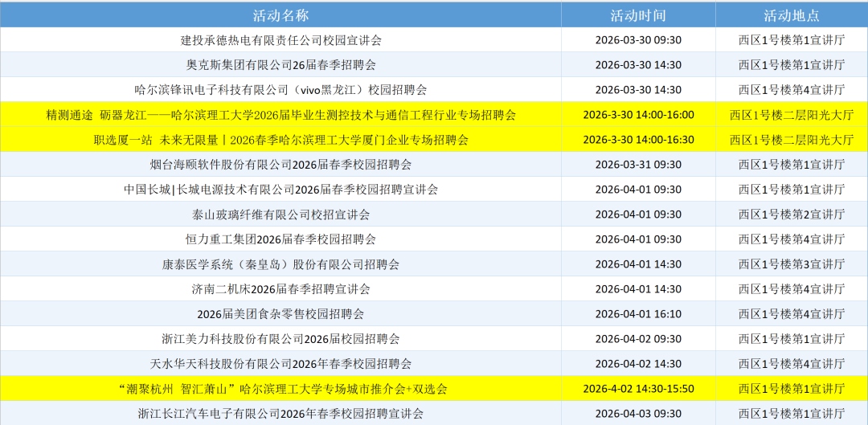Select 浙江美力科技股份有限公司 event cell
The height and width of the screenshot is (425, 868).
(x=280, y=339)
